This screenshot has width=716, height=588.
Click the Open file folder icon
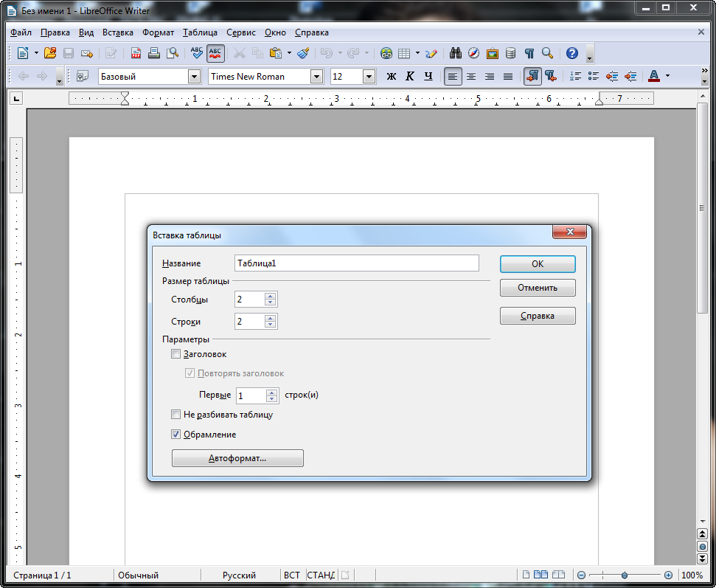point(50,53)
